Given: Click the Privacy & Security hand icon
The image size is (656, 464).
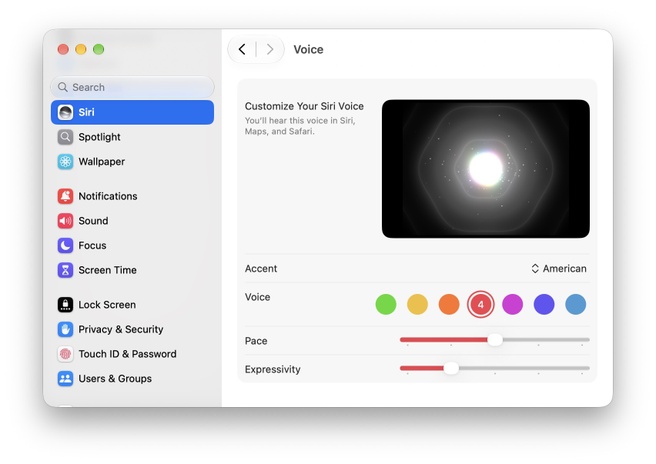Looking at the screenshot, I should tap(65, 329).
